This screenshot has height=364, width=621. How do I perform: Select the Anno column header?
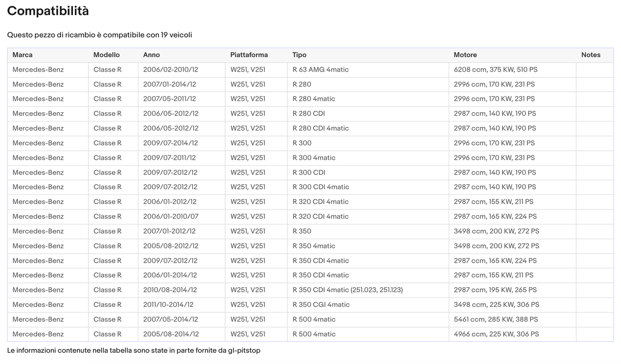point(151,55)
